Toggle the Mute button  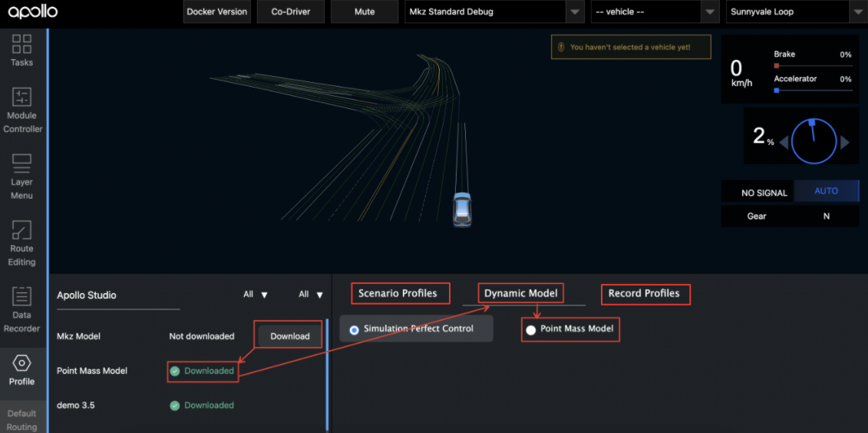point(365,12)
